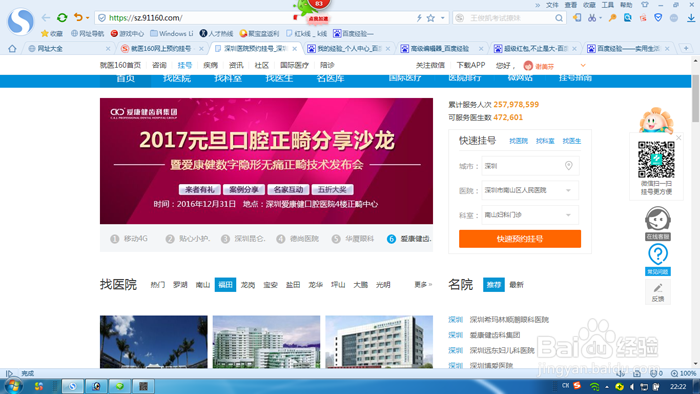Open the address bar history dropdown arrow

click(x=443, y=18)
